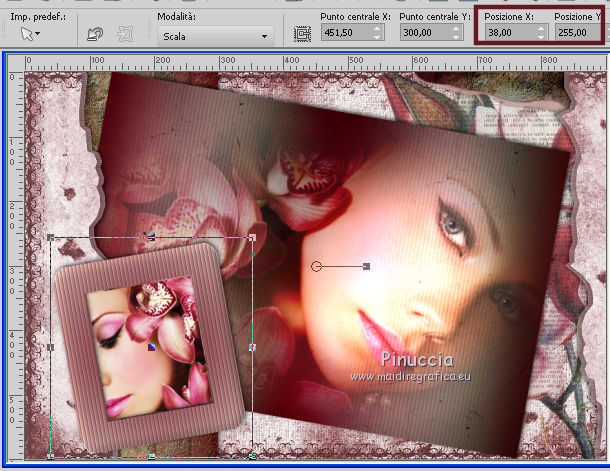
Task: Open the Imp. predef. presets picker arrow
Action: coord(37,34)
